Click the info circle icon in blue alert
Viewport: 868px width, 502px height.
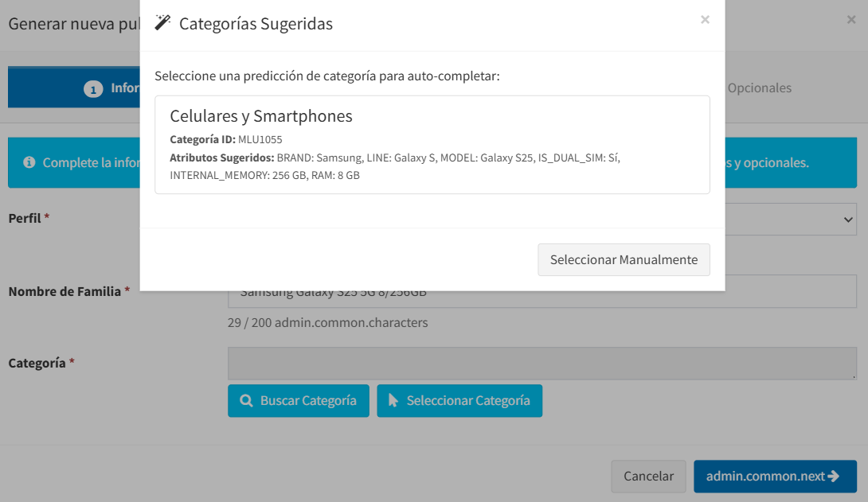coord(29,162)
